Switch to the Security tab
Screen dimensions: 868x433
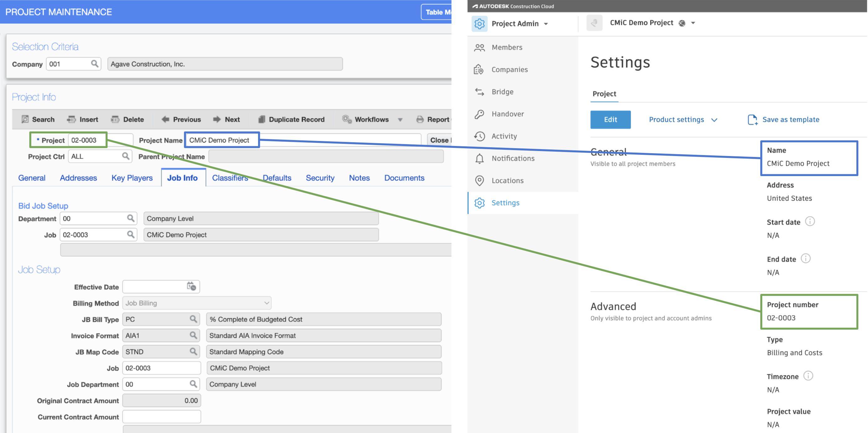click(x=320, y=178)
